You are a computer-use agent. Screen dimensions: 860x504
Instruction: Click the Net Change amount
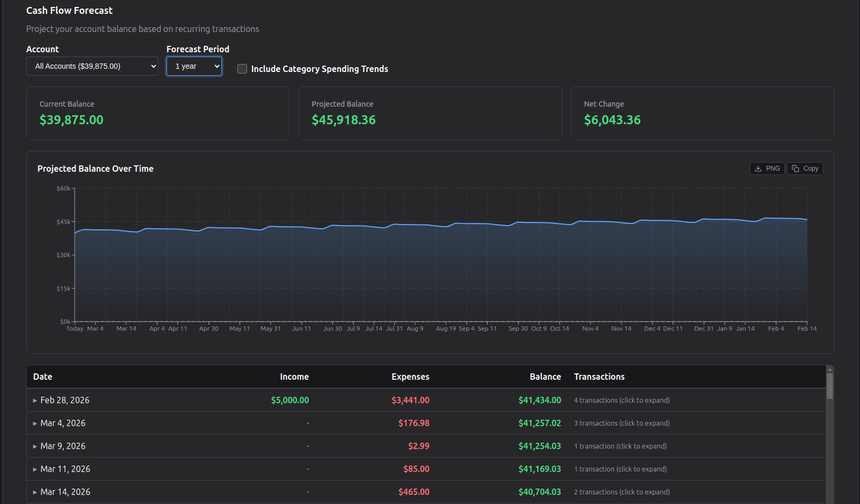pos(612,120)
